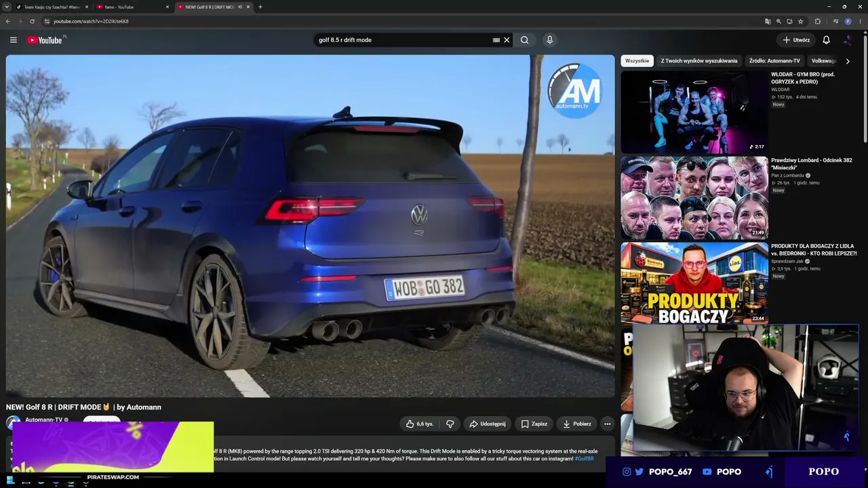Image resolution: width=868 pixels, height=488 pixels.
Task: Open 'WŁODAR - GYM BRO' video title
Action: (803, 78)
